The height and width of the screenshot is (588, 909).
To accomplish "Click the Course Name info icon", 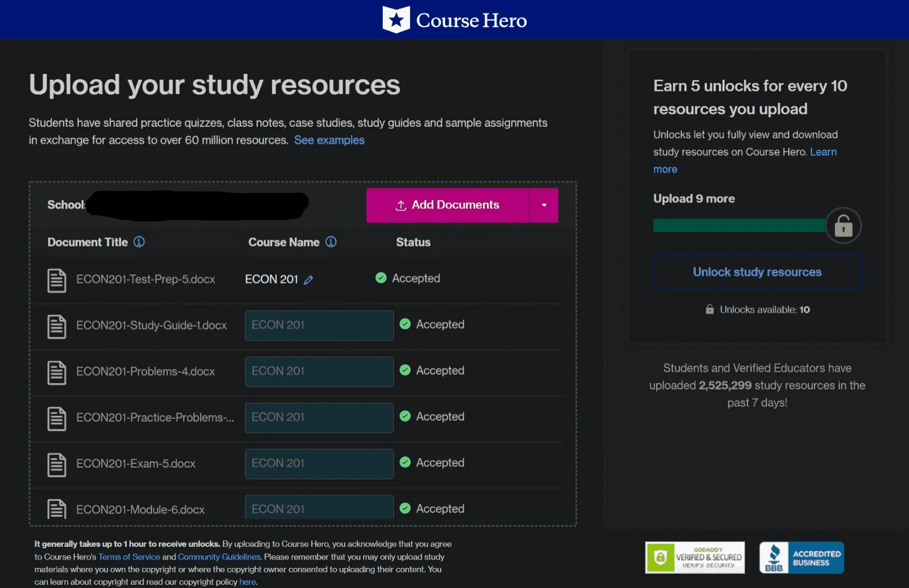I will tap(331, 242).
